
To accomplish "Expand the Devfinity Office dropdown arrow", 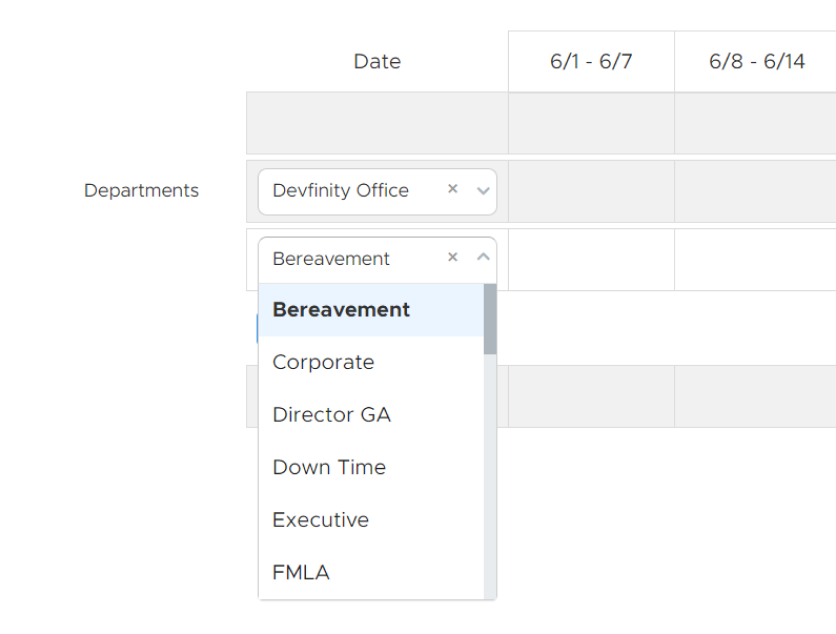I will point(483,191).
